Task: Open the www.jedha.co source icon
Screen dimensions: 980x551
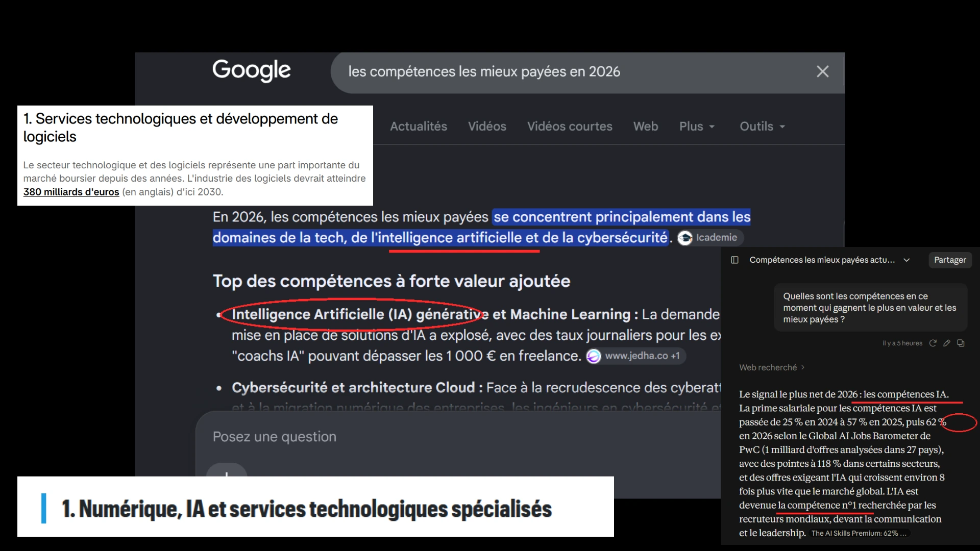Action: tap(593, 356)
